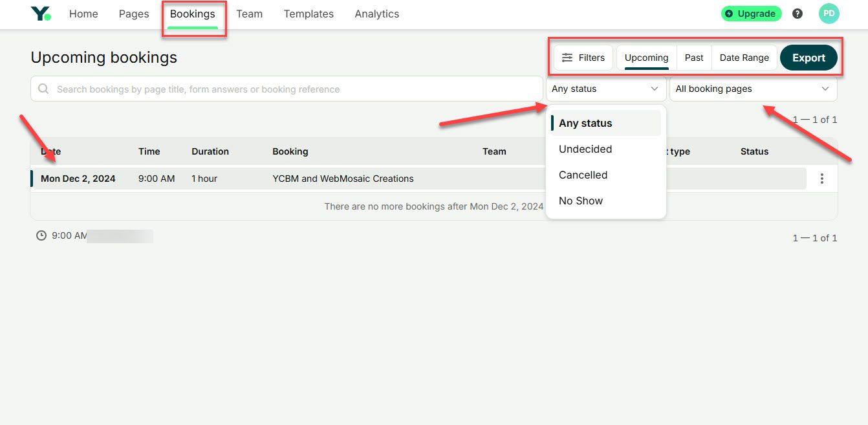The image size is (868, 425).
Task: Open the PD profile avatar menu
Action: [829, 14]
